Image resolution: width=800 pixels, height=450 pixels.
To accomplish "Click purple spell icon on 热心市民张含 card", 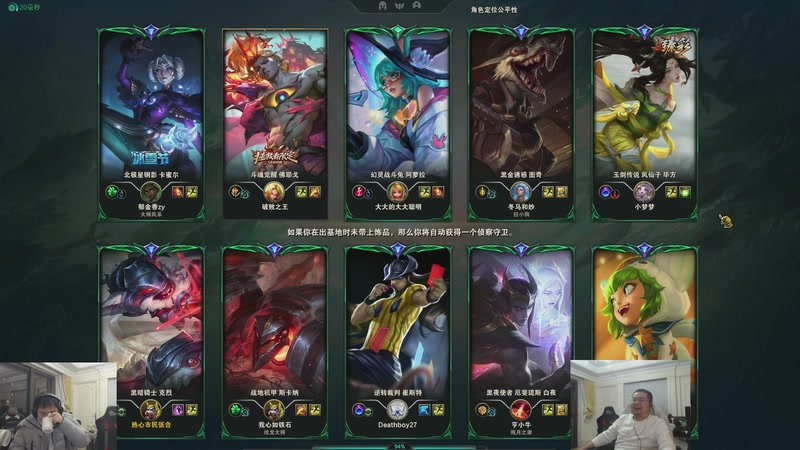I will coord(178,410).
